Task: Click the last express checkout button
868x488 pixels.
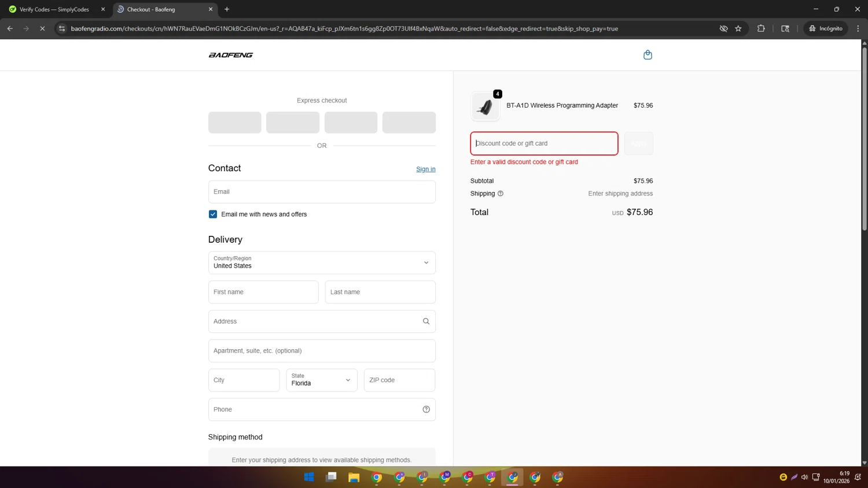Action: [x=409, y=123]
